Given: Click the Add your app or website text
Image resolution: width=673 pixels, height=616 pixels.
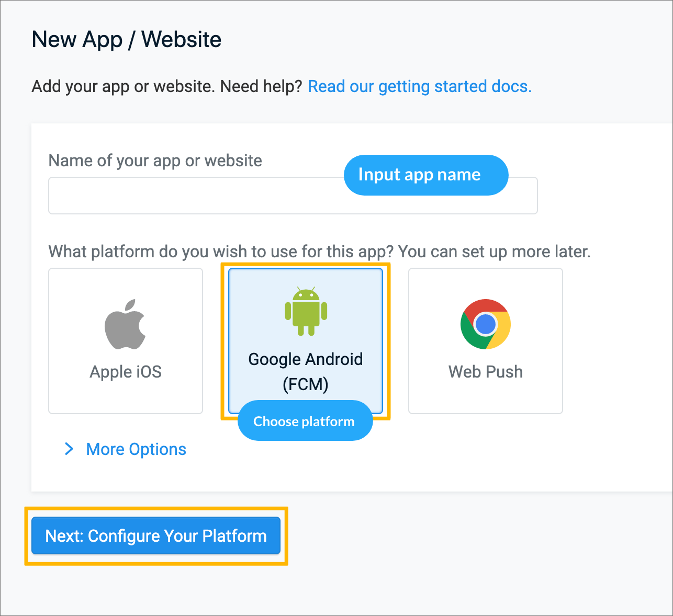Looking at the screenshot, I should tap(167, 86).
